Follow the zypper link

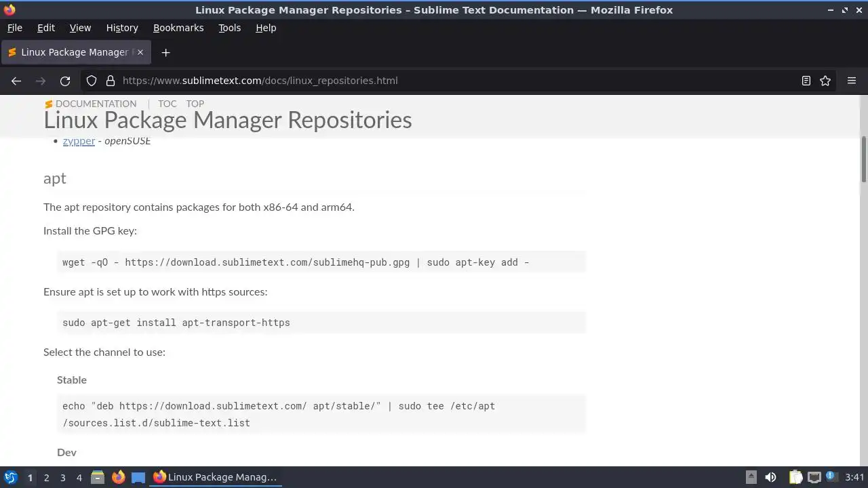click(x=79, y=141)
